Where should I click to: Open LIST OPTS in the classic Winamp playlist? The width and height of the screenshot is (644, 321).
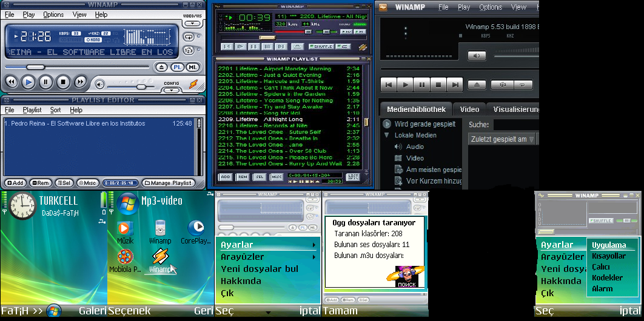click(x=353, y=177)
